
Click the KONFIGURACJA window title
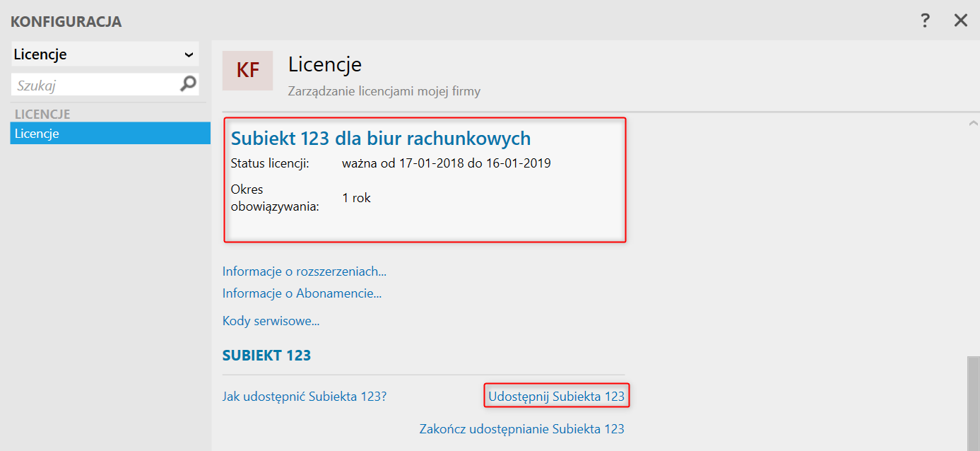(x=66, y=22)
